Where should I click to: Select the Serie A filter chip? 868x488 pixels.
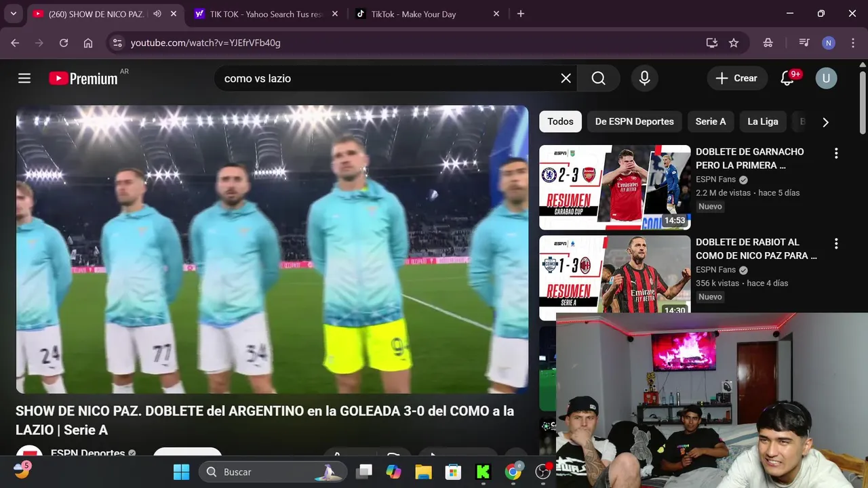click(711, 121)
